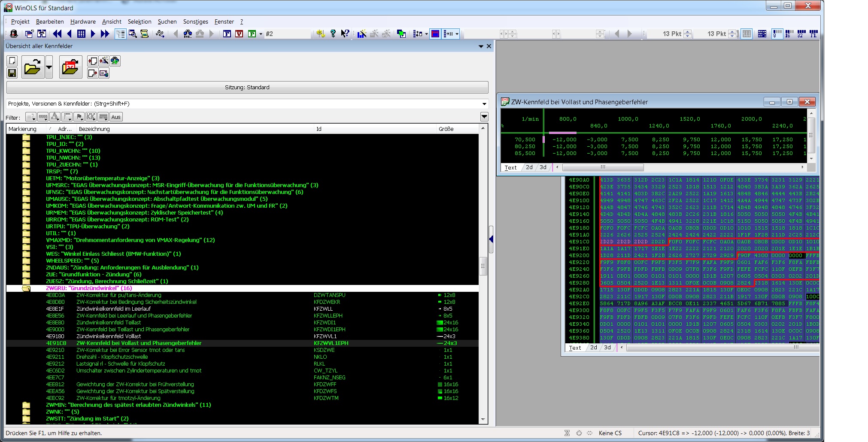The height and width of the screenshot is (442, 868).
Task: Click the red V box toolbar icon
Action: 239,33
